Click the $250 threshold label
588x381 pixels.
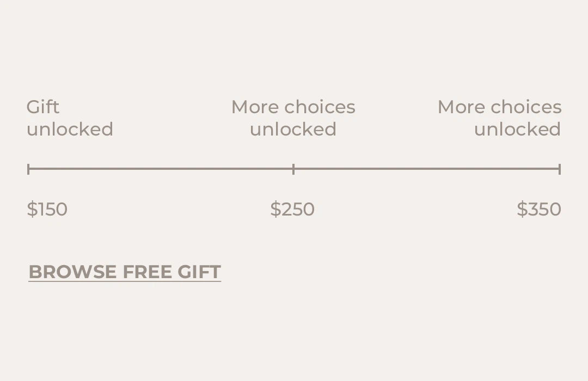[x=292, y=210]
